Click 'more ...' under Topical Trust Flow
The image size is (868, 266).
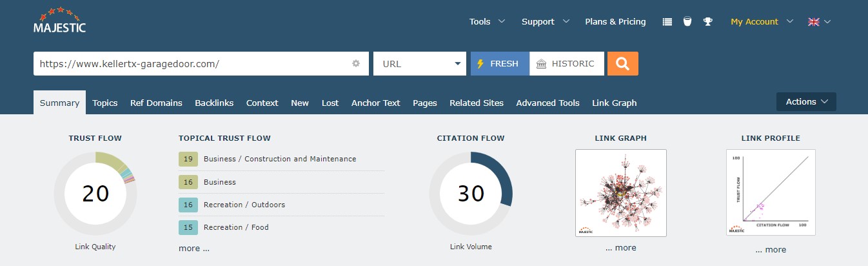[194, 248]
